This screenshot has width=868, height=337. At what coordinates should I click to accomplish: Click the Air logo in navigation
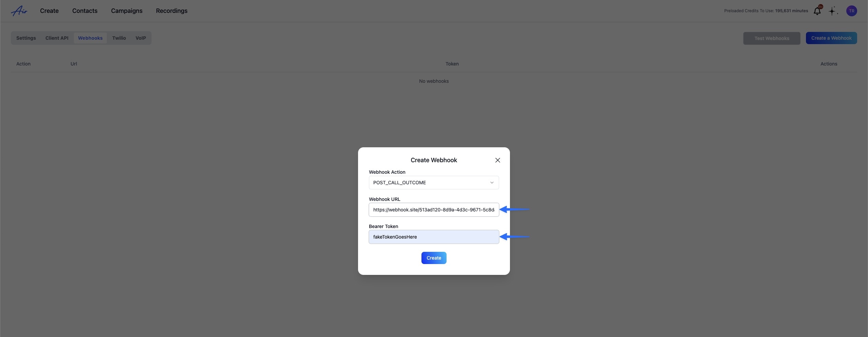pos(19,11)
